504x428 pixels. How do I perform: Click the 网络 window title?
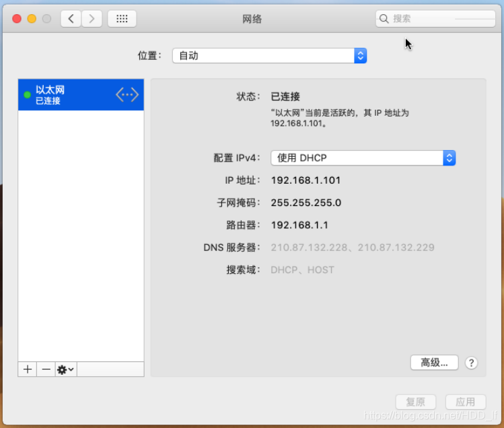click(252, 19)
